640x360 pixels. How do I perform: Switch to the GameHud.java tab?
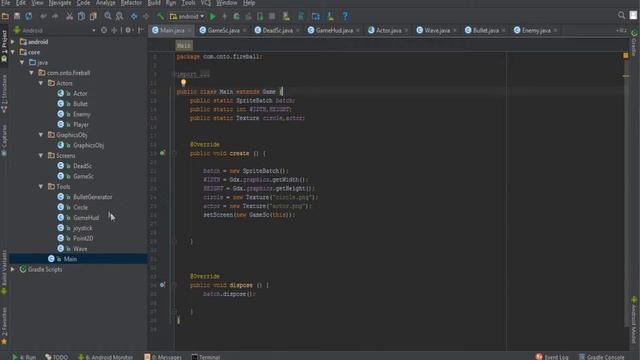coord(334,30)
